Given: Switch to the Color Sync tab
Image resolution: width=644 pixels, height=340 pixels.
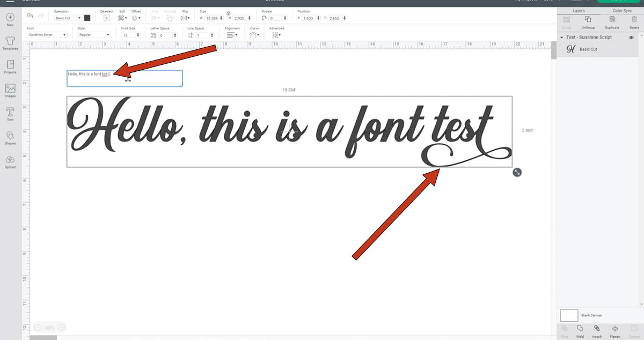Looking at the screenshot, I should pos(622,11).
